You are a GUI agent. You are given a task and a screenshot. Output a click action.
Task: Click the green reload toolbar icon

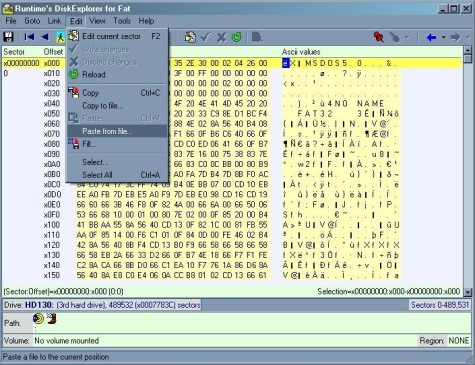click(x=236, y=37)
